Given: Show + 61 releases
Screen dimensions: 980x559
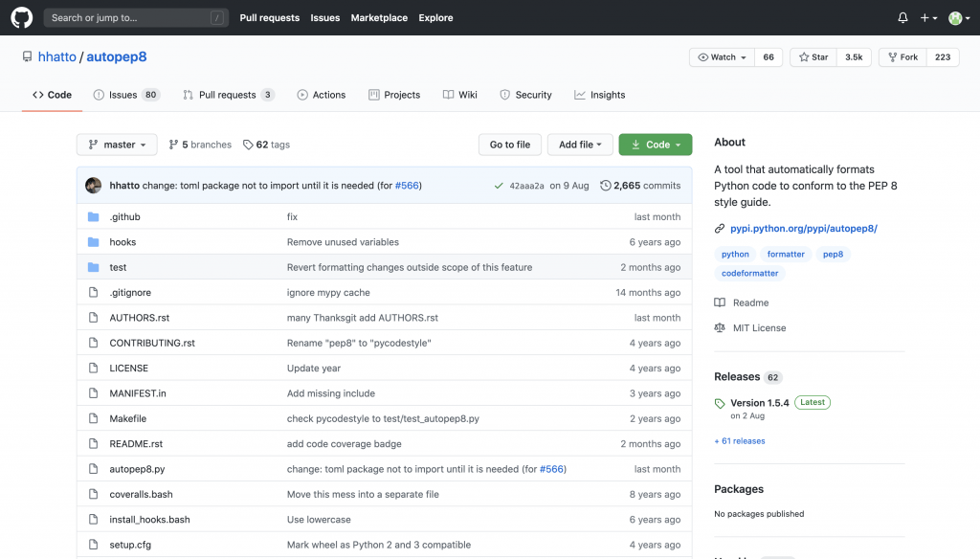Looking at the screenshot, I should point(740,441).
